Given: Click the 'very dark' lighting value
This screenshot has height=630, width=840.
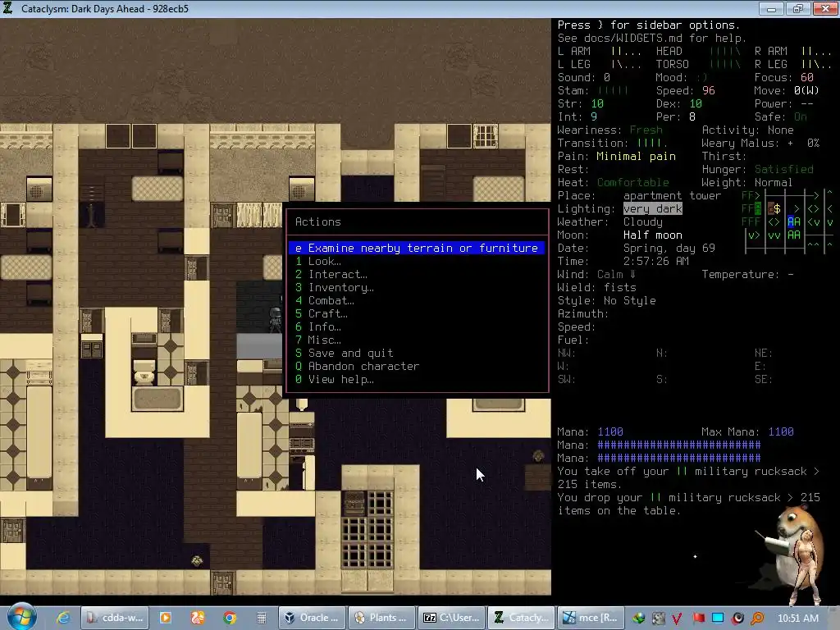Looking at the screenshot, I should [653, 209].
